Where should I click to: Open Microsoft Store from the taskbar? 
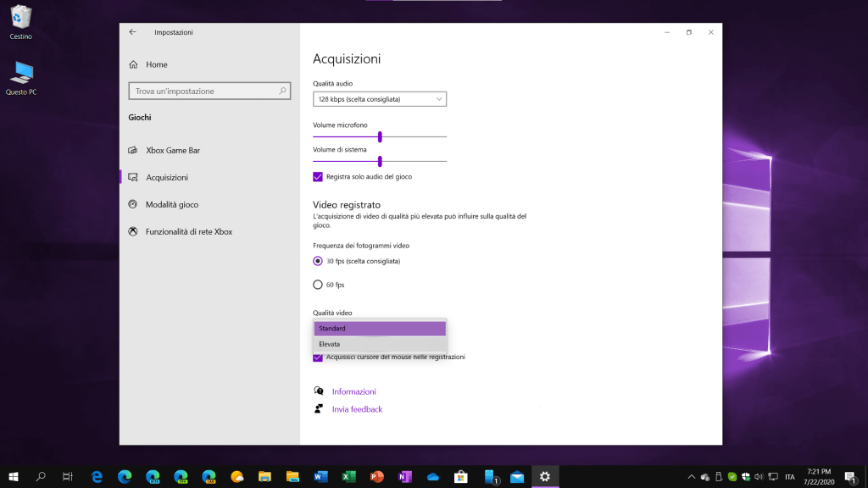click(x=460, y=477)
